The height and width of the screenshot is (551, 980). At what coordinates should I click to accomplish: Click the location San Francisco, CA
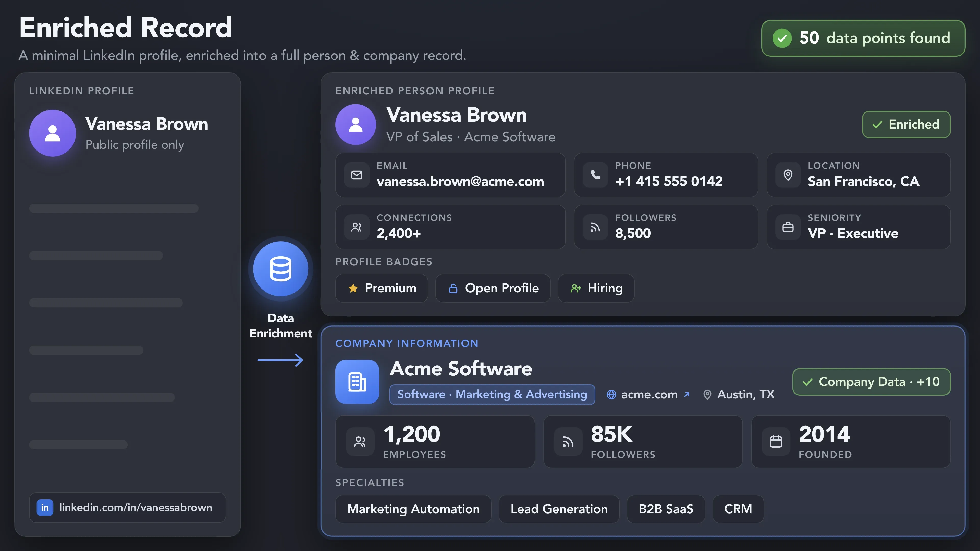pos(864,181)
